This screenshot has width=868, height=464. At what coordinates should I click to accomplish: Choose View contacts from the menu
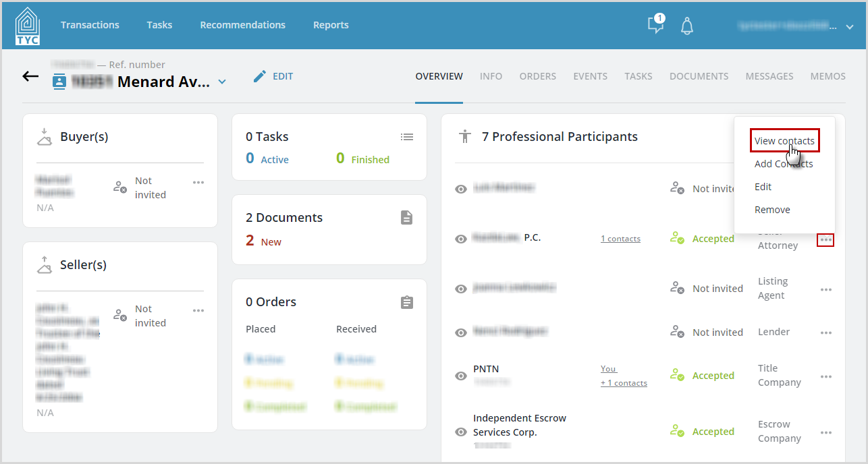tap(784, 141)
